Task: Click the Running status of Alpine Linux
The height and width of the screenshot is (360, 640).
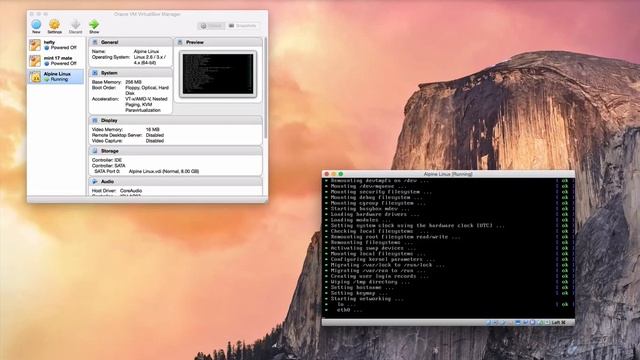Action: [x=59, y=79]
